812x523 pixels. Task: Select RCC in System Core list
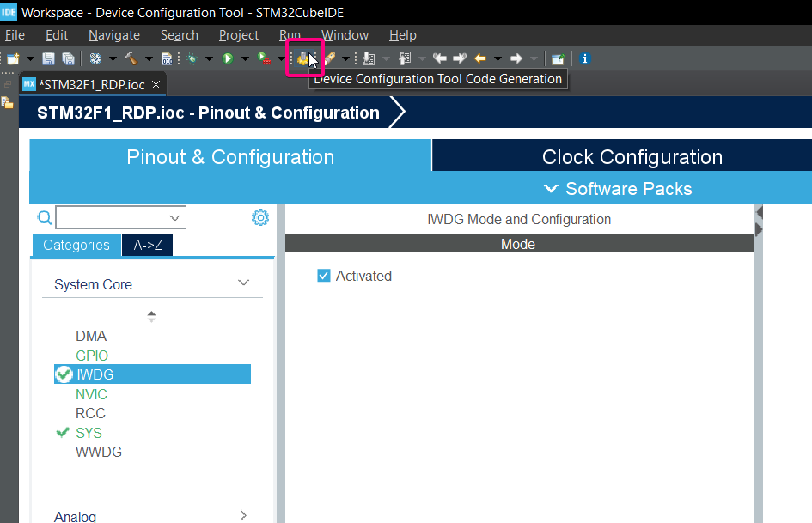pyautogui.click(x=90, y=413)
